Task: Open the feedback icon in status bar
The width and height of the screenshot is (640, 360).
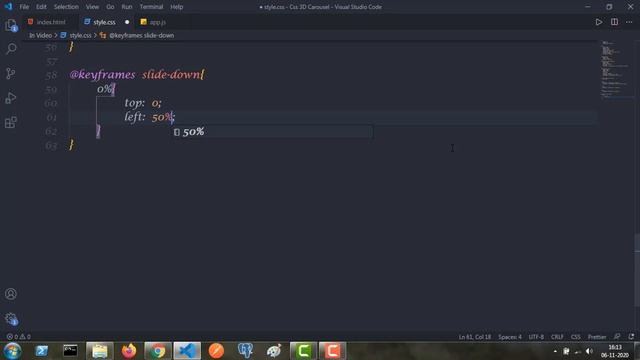Action: (x=617, y=337)
